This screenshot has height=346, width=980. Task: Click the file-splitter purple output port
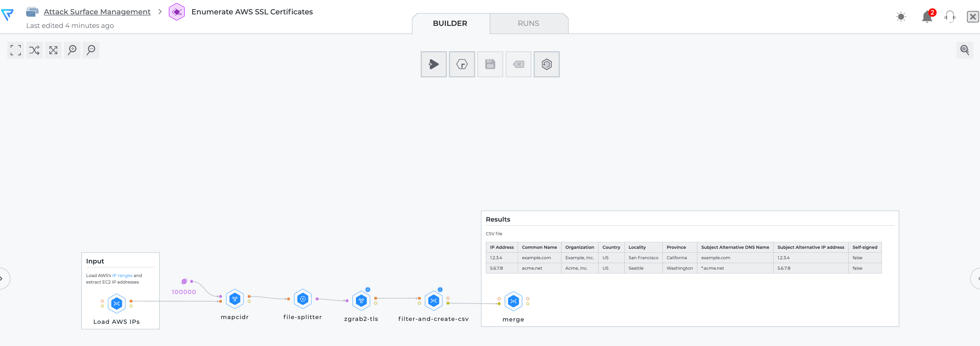coord(317,299)
